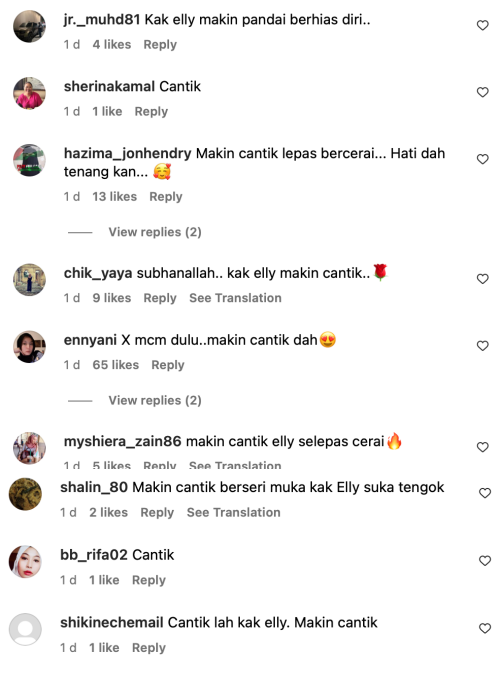See translation of shalin_80's comment
The width and height of the screenshot is (500, 673).
click(233, 512)
